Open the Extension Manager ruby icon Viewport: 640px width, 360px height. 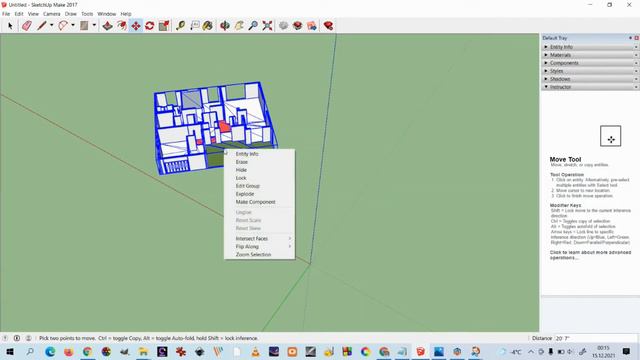[x=328, y=26]
